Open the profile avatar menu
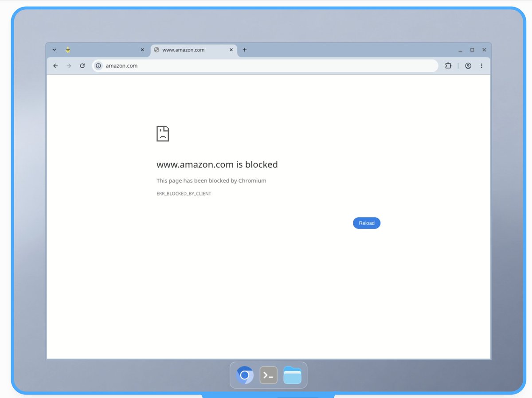Image resolution: width=532 pixels, height=398 pixels. (468, 66)
